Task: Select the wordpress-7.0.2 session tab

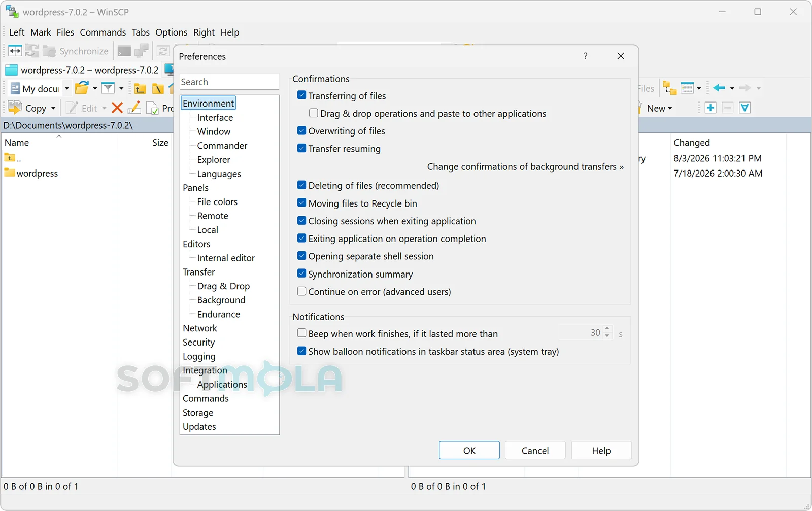Action: tap(82, 70)
